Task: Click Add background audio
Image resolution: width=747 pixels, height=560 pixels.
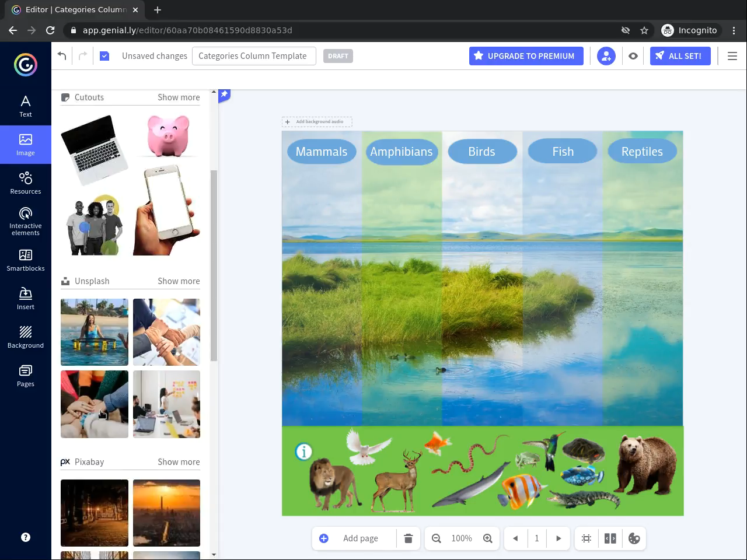Action: tap(317, 122)
